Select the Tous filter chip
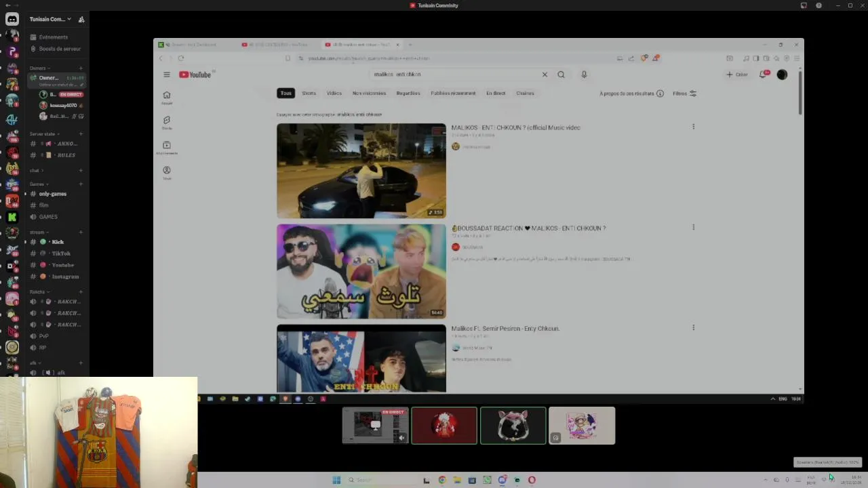This screenshot has width=868, height=488. tap(286, 93)
